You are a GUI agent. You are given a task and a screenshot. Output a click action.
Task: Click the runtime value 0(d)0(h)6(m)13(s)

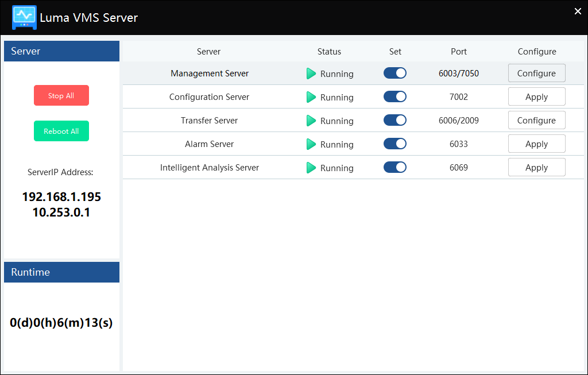tap(61, 323)
